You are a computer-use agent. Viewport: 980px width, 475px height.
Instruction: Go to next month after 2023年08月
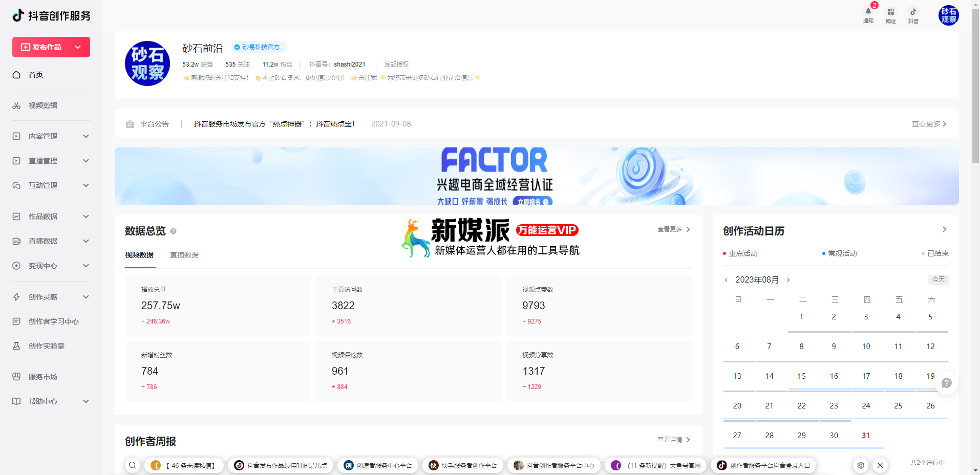point(789,280)
